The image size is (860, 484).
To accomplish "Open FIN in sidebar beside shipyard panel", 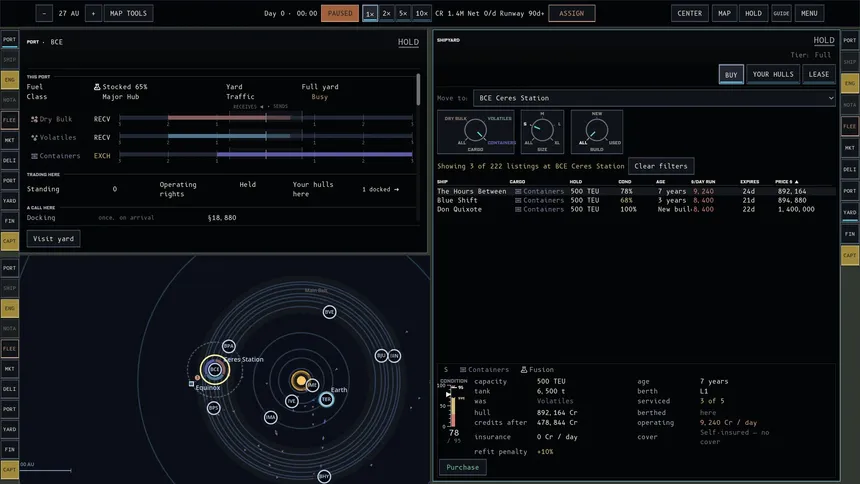I will pos(850,234).
